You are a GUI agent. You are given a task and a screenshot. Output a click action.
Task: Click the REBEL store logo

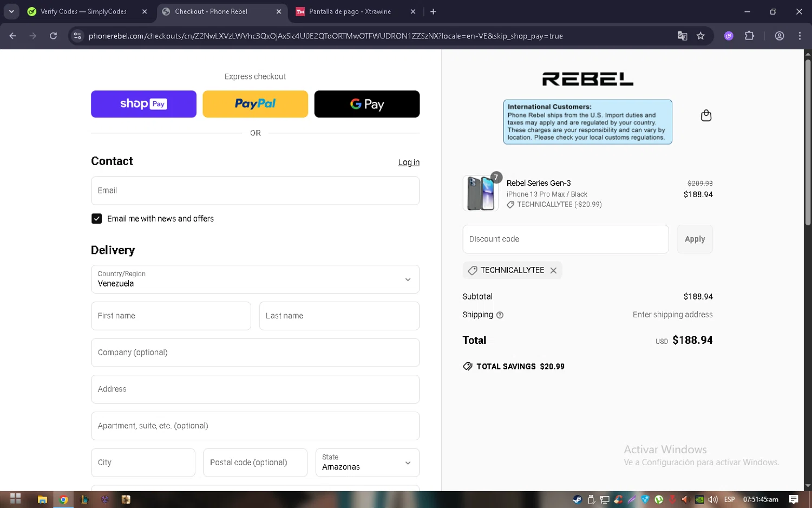click(587, 79)
